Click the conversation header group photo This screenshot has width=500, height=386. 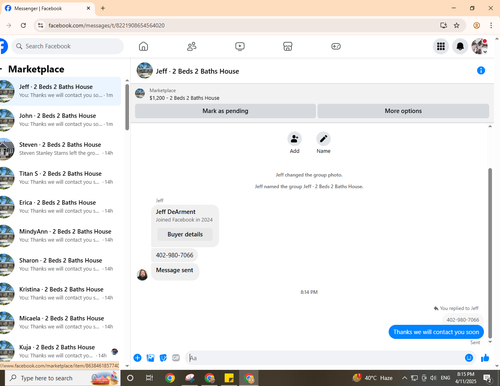tap(145, 70)
